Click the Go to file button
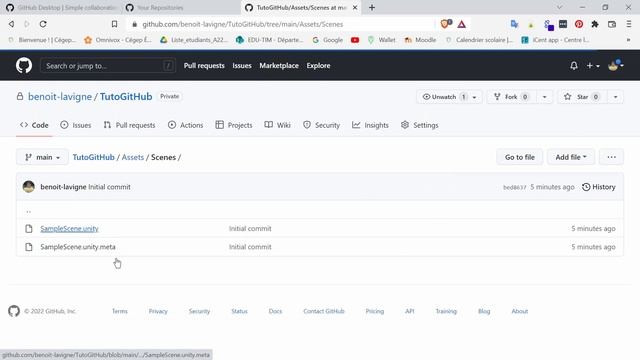Image resolution: width=640 pixels, height=360 pixels. tap(520, 157)
